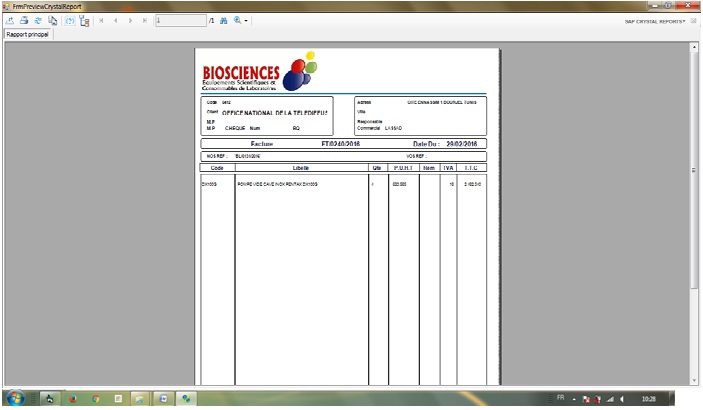The width and height of the screenshot is (703, 410).
Task: Print the report with the printer icon
Action: [x=24, y=21]
